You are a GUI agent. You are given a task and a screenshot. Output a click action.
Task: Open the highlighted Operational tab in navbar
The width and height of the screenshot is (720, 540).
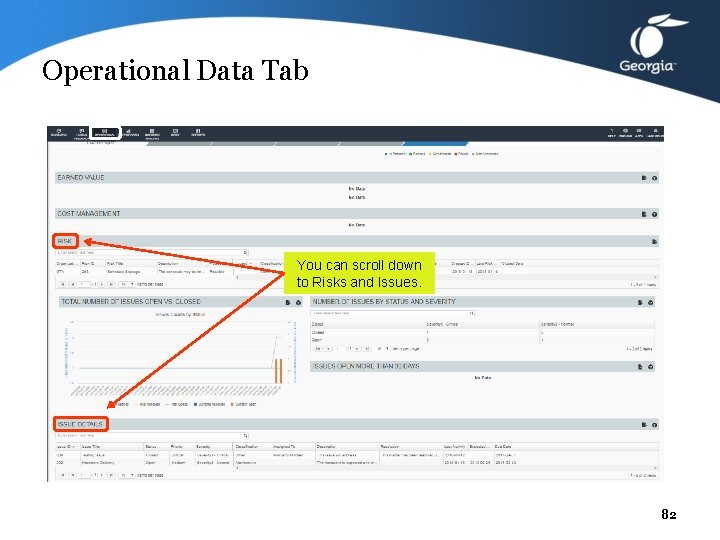tap(105, 133)
